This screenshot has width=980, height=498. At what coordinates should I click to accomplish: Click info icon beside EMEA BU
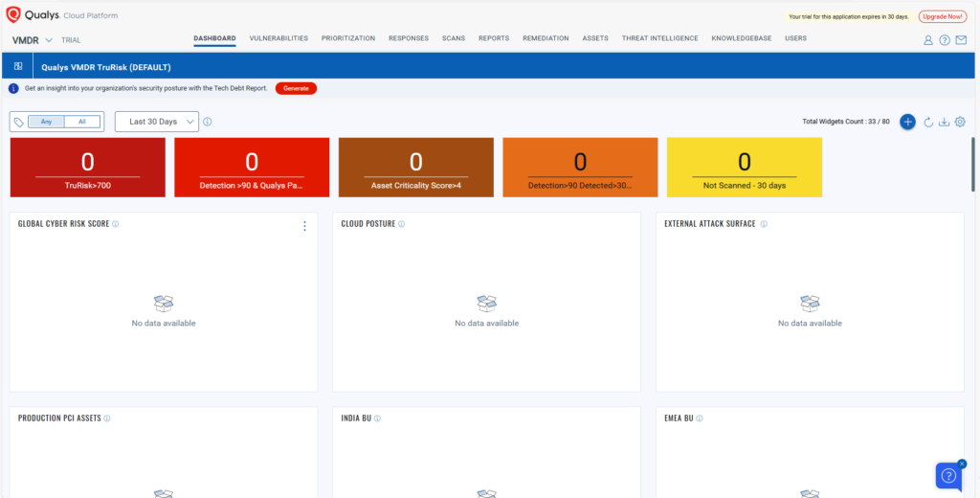(700, 419)
